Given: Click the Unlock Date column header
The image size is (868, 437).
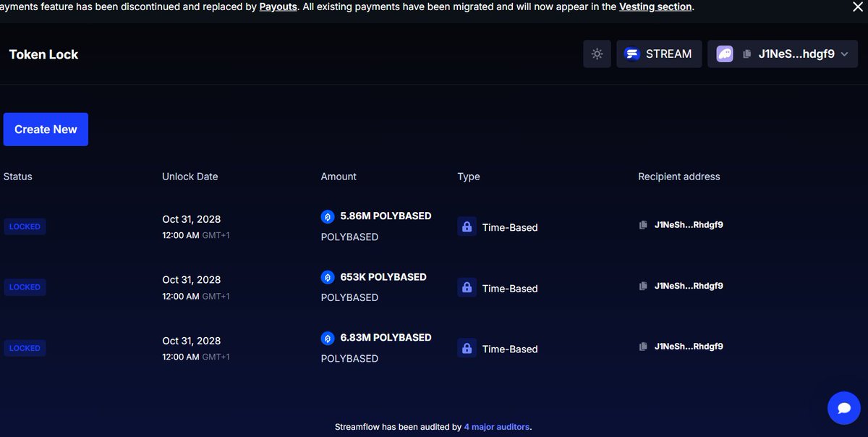Looking at the screenshot, I should pos(190,177).
